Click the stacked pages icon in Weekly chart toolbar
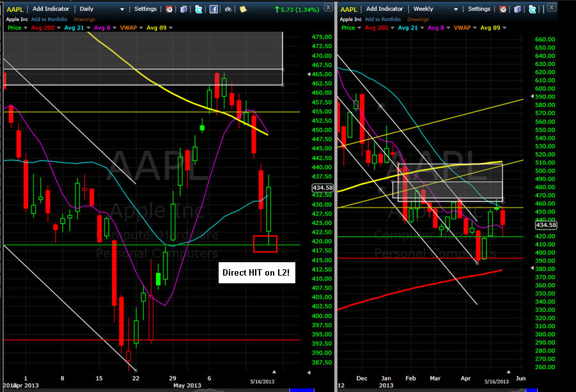Viewport: 576px width, 392px height. tap(518, 9)
